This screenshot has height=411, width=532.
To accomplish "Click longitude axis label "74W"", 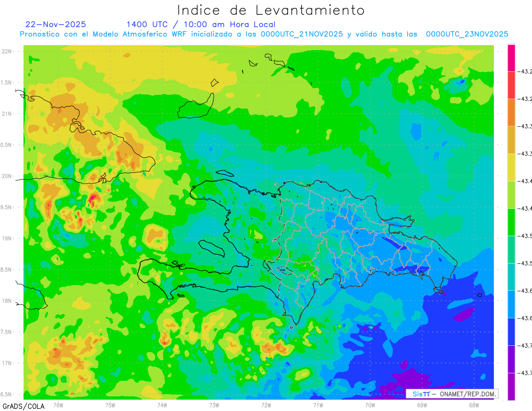I will [162, 405].
